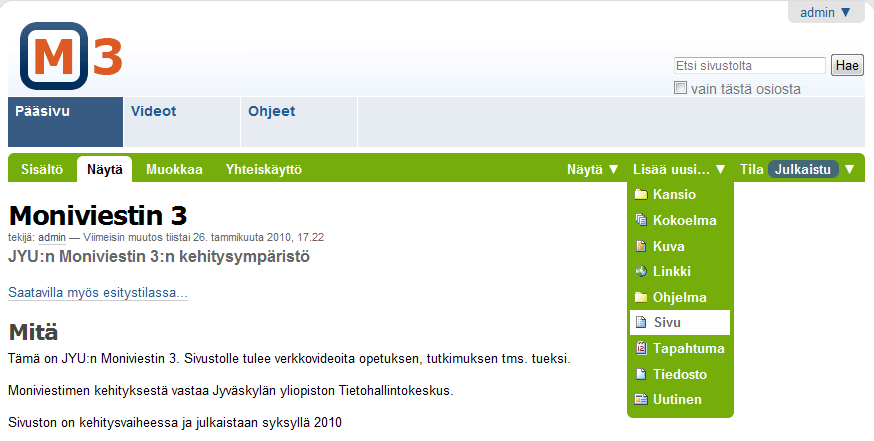Click the M3 site logo
The width and height of the screenshot is (874, 441).
71,56
